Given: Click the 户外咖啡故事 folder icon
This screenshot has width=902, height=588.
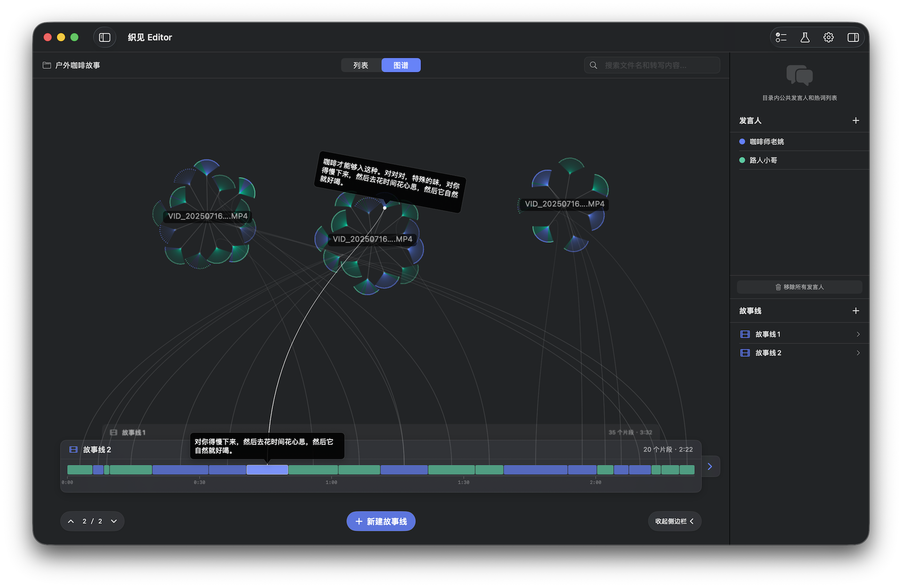Looking at the screenshot, I should click(47, 65).
